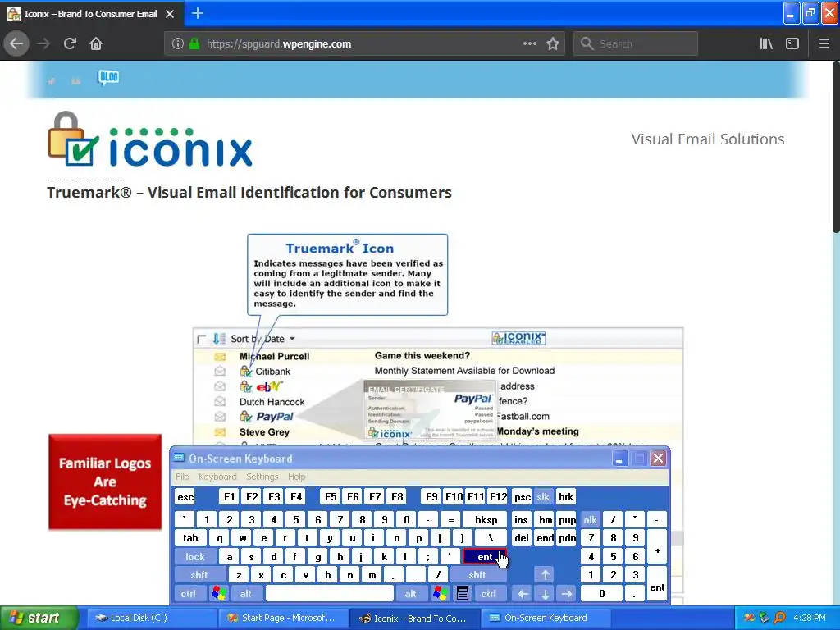Viewport: 840px width, 630px height.
Task: Click the F5 key on the keyboard
Action: [331, 496]
